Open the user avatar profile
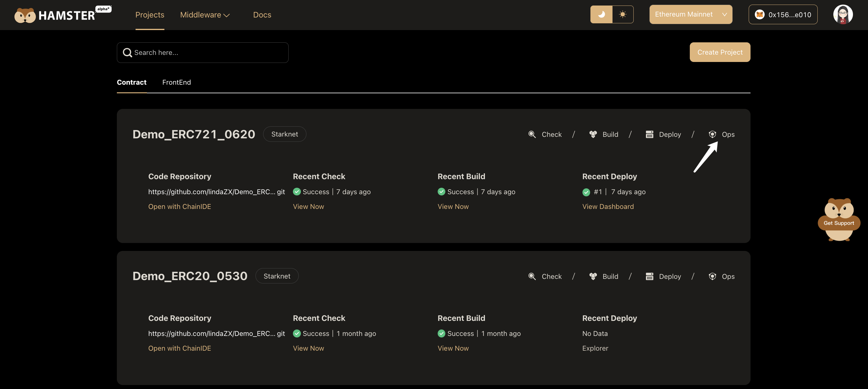The width and height of the screenshot is (868, 389). [843, 14]
